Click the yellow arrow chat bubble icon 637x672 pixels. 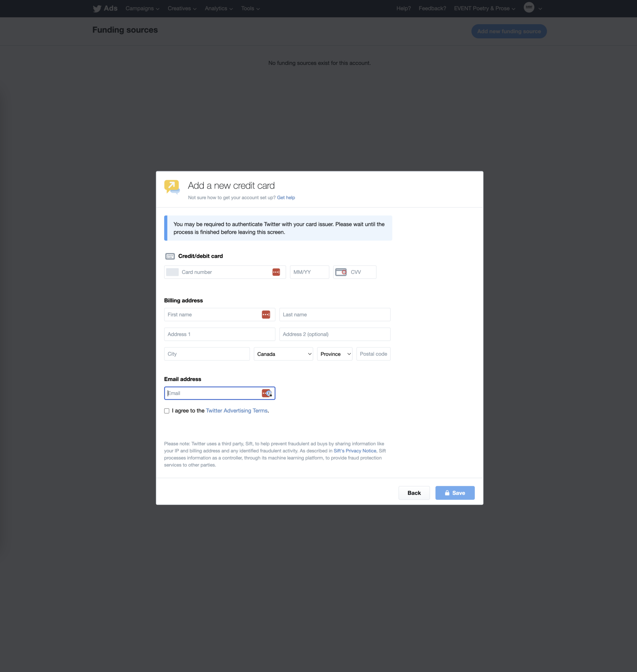(x=172, y=187)
